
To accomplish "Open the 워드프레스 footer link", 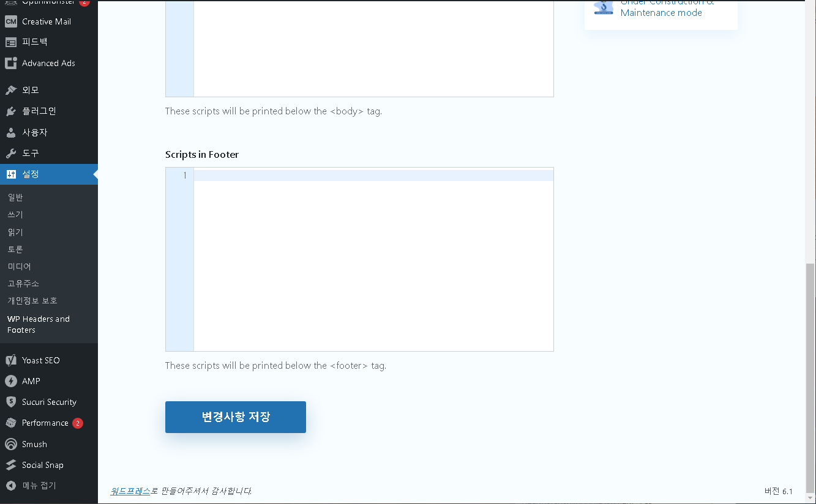I will tap(130, 491).
